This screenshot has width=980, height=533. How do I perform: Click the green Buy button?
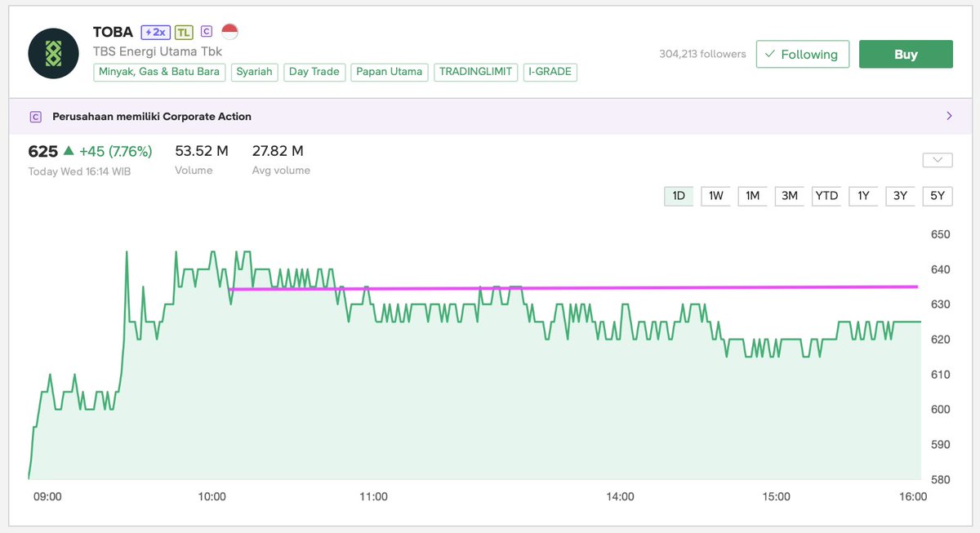click(906, 54)
